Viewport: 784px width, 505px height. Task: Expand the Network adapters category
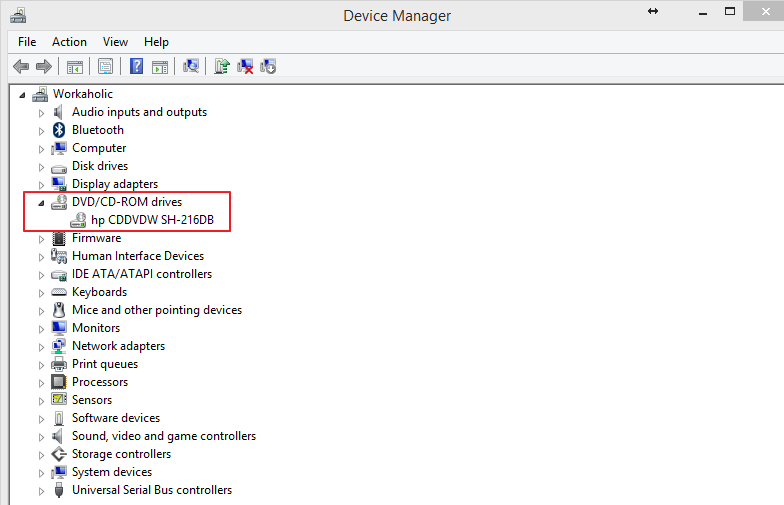pos(42,347)
